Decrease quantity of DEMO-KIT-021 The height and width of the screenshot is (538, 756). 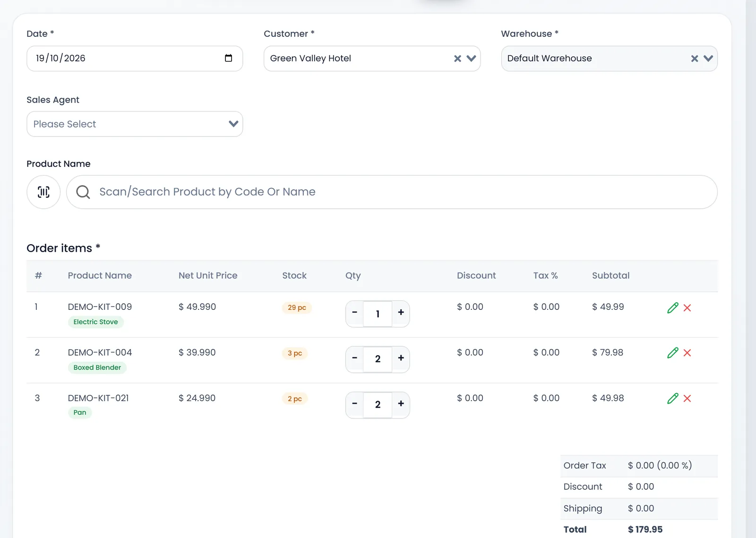tap(355, 404)
